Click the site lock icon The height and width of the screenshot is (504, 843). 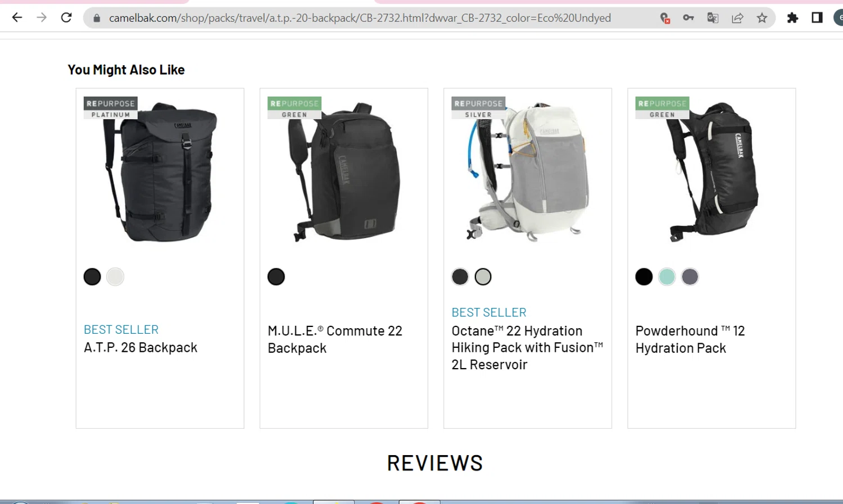pos(97,18)
